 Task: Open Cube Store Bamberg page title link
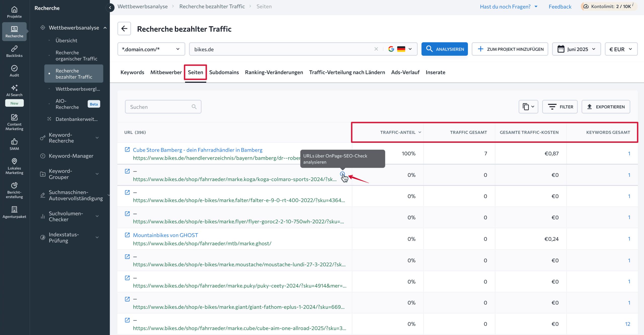point(197,150)
